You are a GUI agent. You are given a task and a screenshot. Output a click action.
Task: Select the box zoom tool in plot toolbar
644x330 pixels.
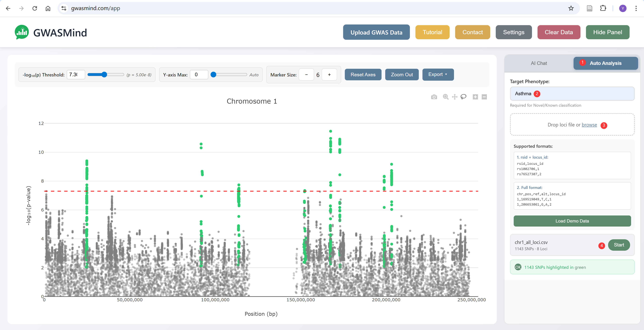click(445, 97)
